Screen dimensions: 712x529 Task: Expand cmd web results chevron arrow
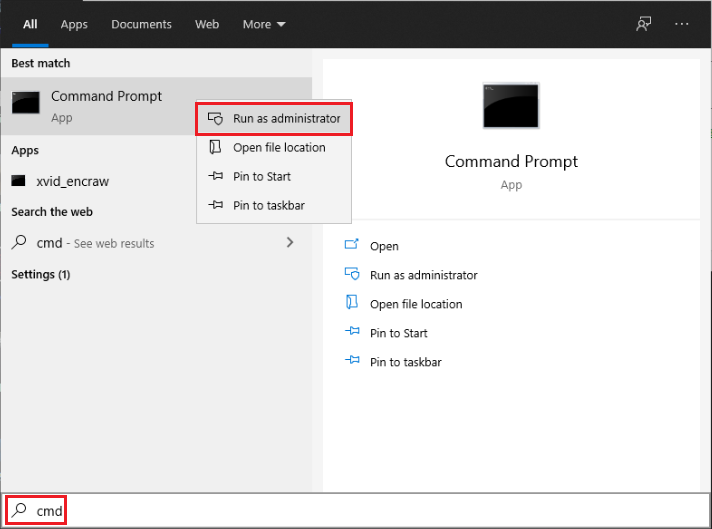point(290,242)
